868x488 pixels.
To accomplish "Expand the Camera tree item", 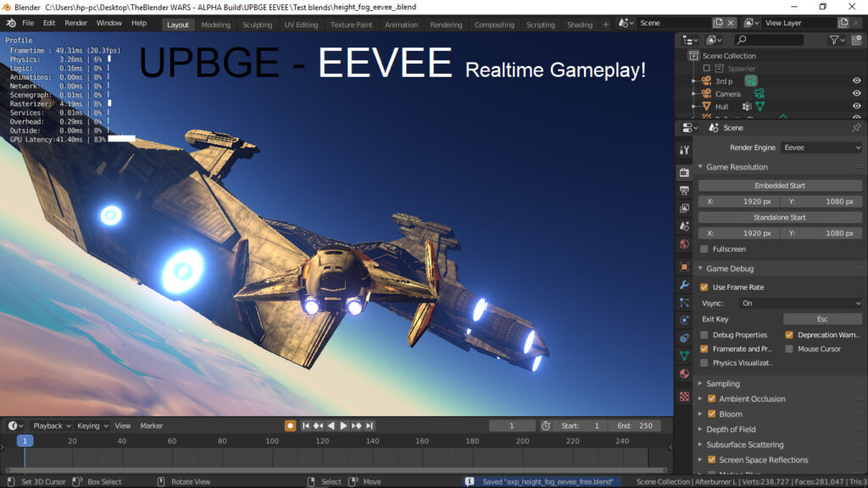I will click(693, 94).
